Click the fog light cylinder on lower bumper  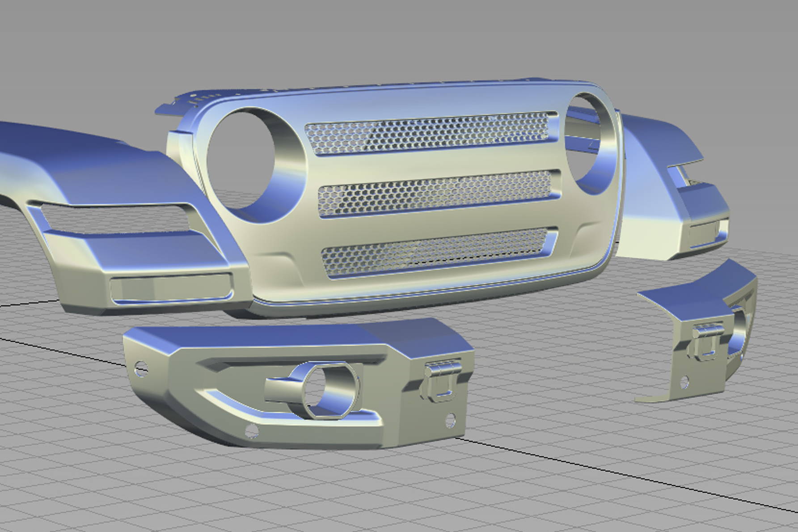(312, 390)
